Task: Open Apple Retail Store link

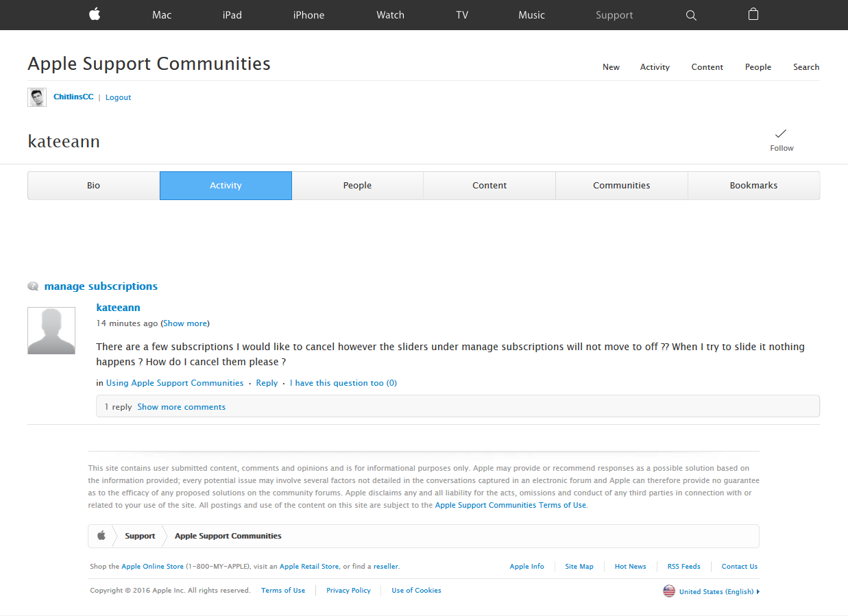Action: [x=309, y=567]
